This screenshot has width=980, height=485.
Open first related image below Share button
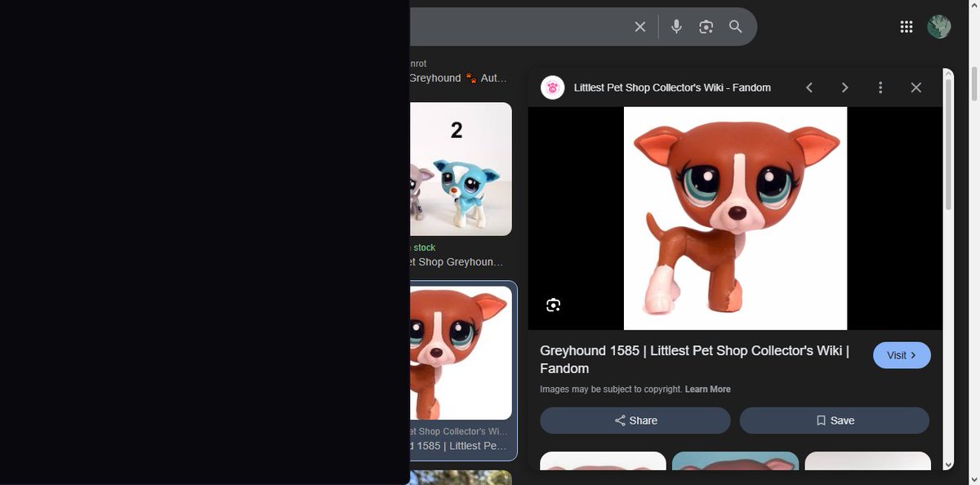[603, 461]
